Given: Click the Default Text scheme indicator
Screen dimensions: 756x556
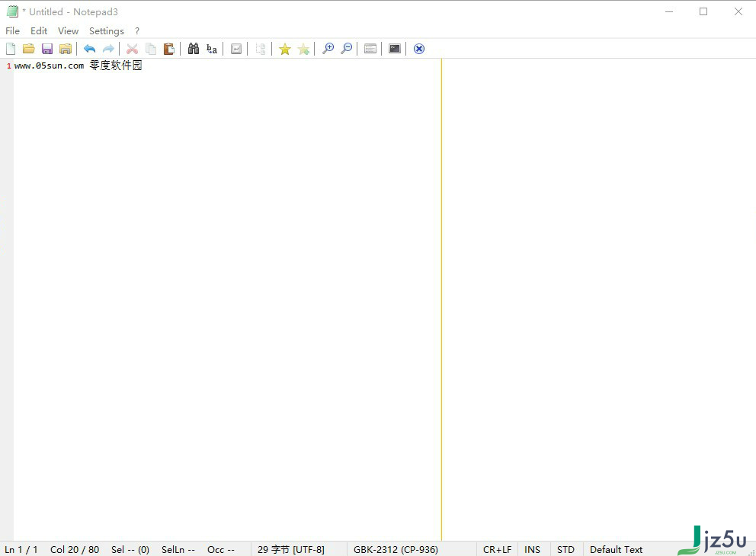Looking at the screenshot, I should pos(617,549).
